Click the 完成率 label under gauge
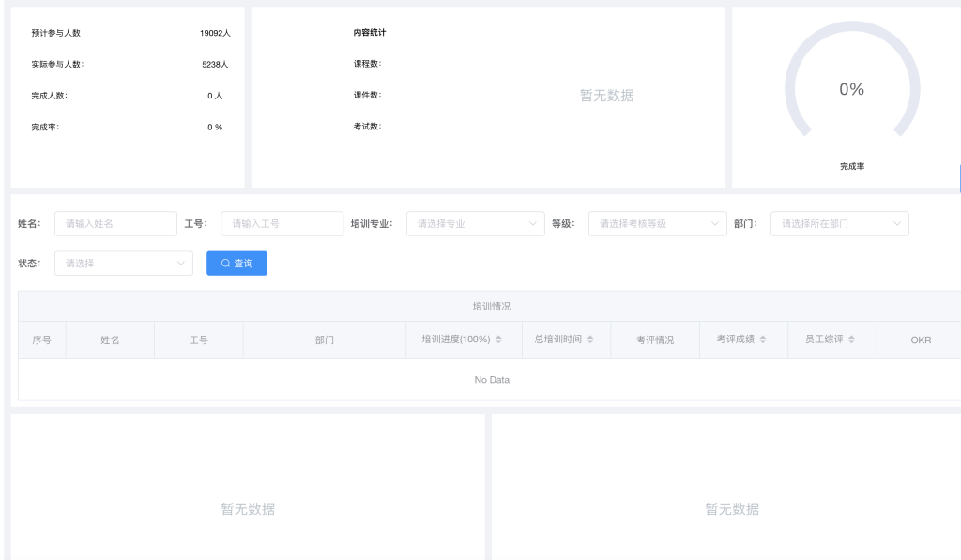The width and height of the screenshot is (961, 560). click(x=852, y=167)
